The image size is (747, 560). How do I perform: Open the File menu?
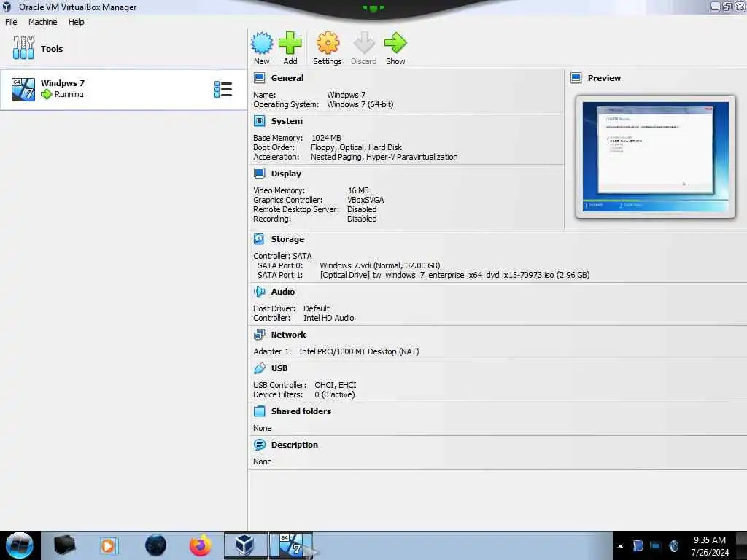[11, 22]
